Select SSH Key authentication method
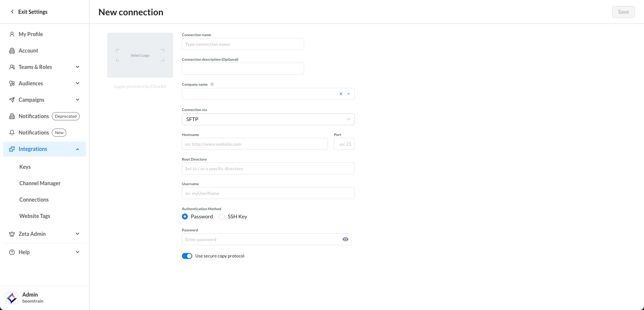 222,216
